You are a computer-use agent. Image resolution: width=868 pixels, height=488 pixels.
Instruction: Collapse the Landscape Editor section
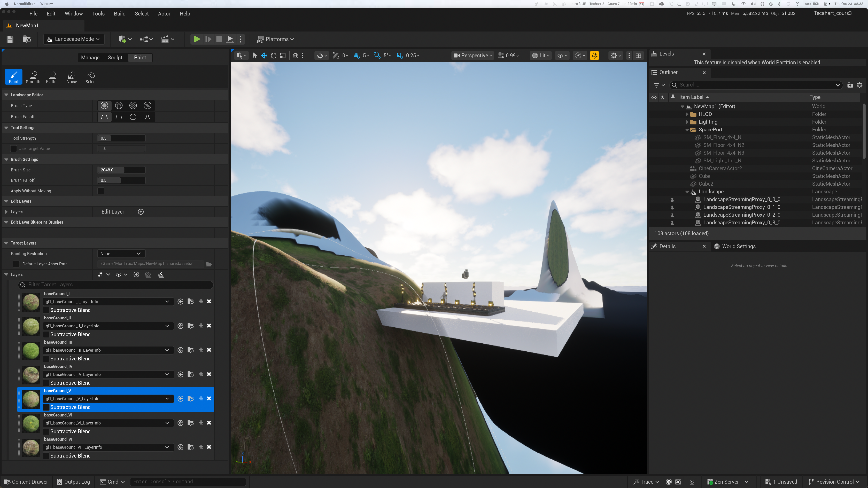point(6,95)
